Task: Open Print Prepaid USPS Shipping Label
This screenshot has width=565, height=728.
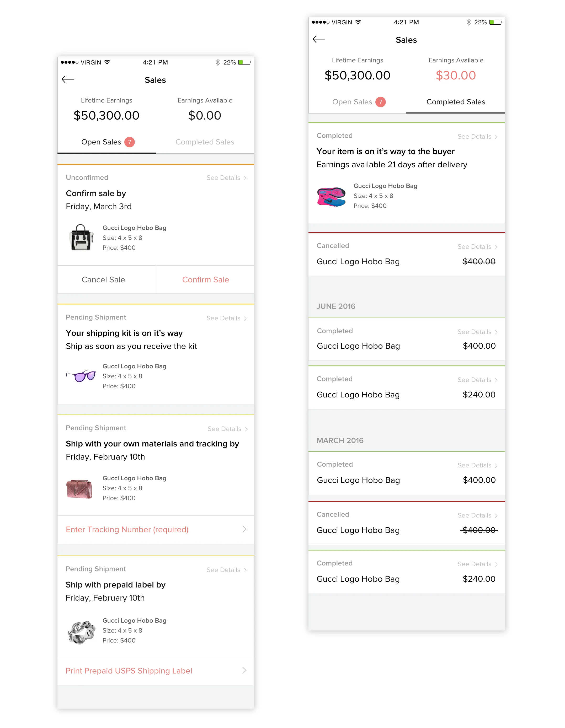Action: [x=129, y=671]
